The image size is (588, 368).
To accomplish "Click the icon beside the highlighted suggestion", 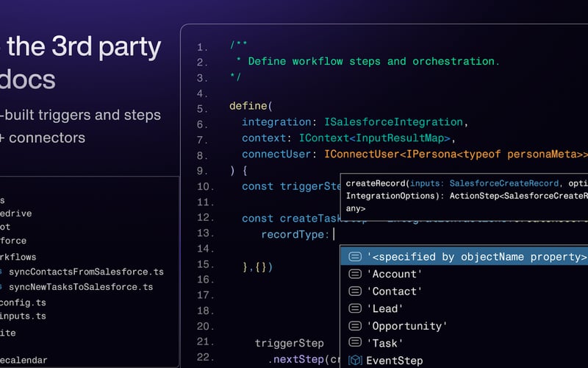I will pos(355,256).
